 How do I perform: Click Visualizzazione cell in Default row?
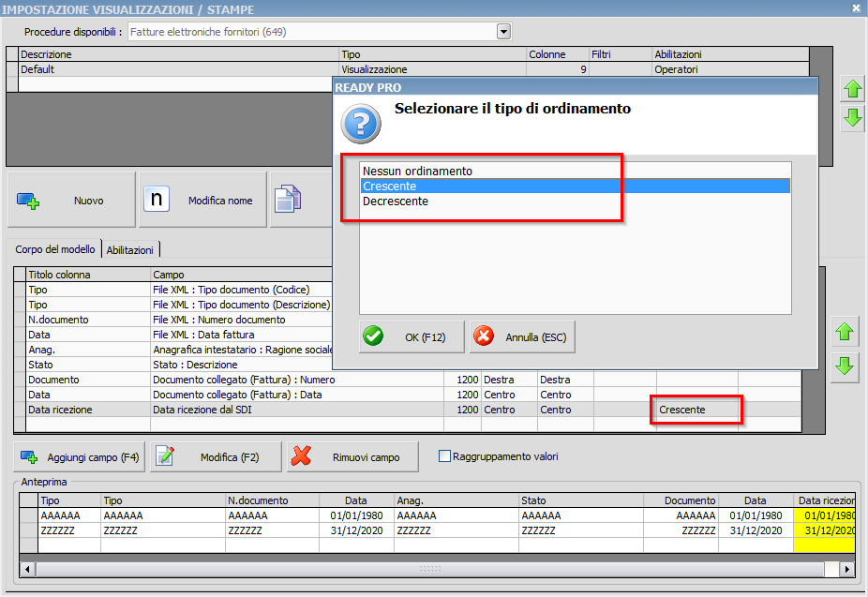pyautogui.click(x=432, y=69)
